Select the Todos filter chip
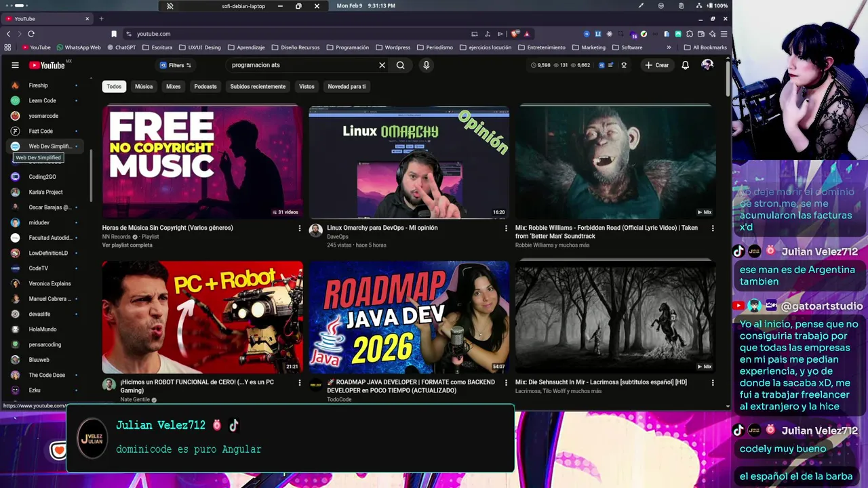 click(x=114, y=86)
